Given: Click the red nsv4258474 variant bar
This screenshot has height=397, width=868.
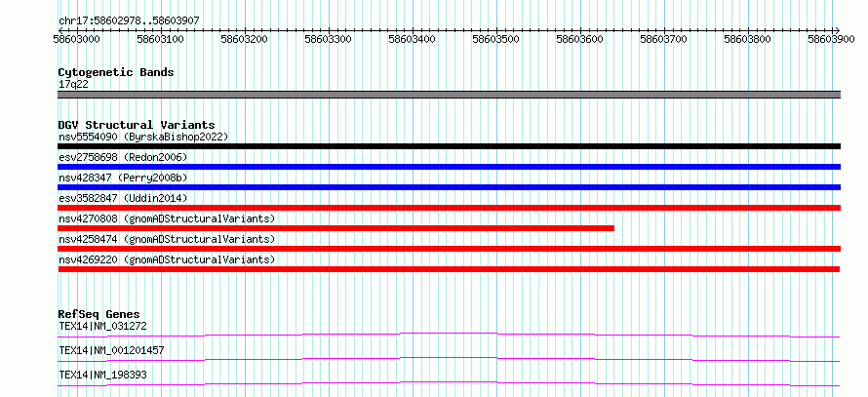Looking at the screenshot, I should (450, 249).
